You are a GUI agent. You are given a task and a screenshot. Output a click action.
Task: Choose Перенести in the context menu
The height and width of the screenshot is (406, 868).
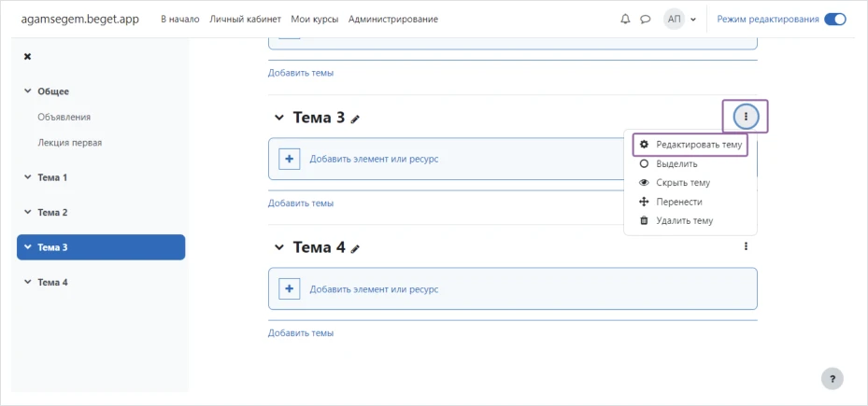tap(678, 202)
